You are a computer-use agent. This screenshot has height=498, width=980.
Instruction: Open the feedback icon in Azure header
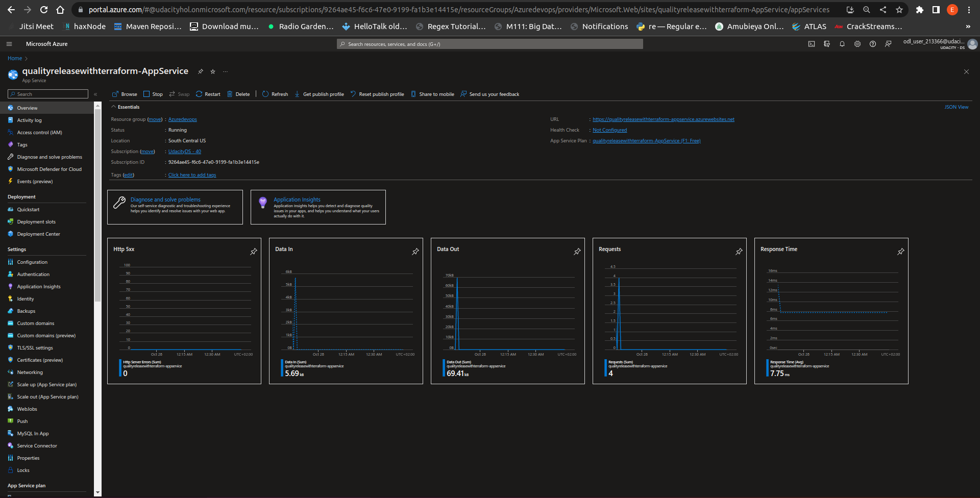pyautogui.click(x=888, y=44)
